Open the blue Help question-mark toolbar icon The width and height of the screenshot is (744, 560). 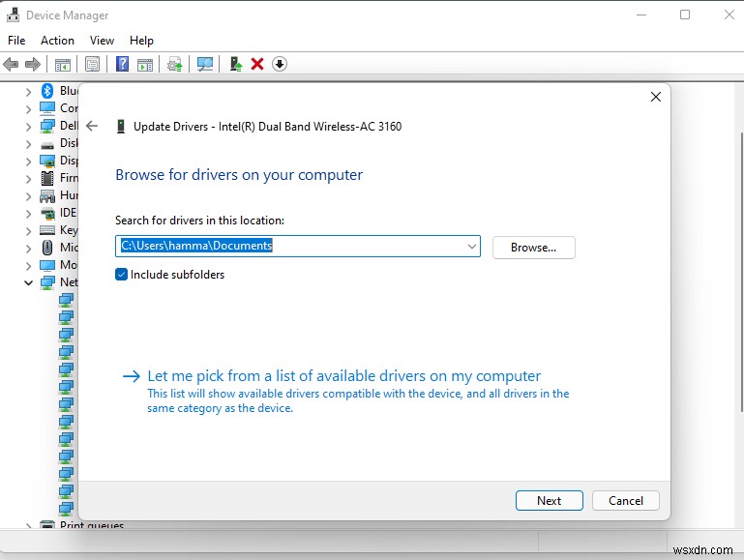[x=123, y=64]
